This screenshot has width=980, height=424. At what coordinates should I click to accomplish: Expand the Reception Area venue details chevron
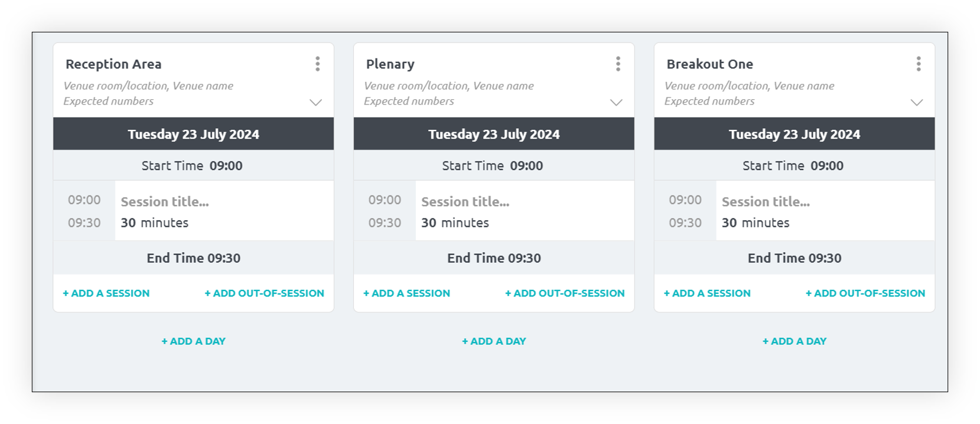(316, 102)
